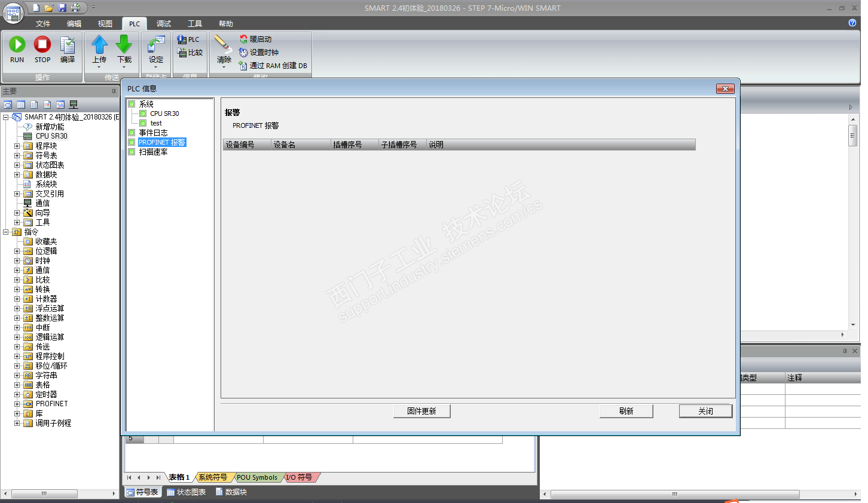868x503 pixels.
Task: Click the 刷新 button in the dialog
Action: pos(626,411)
